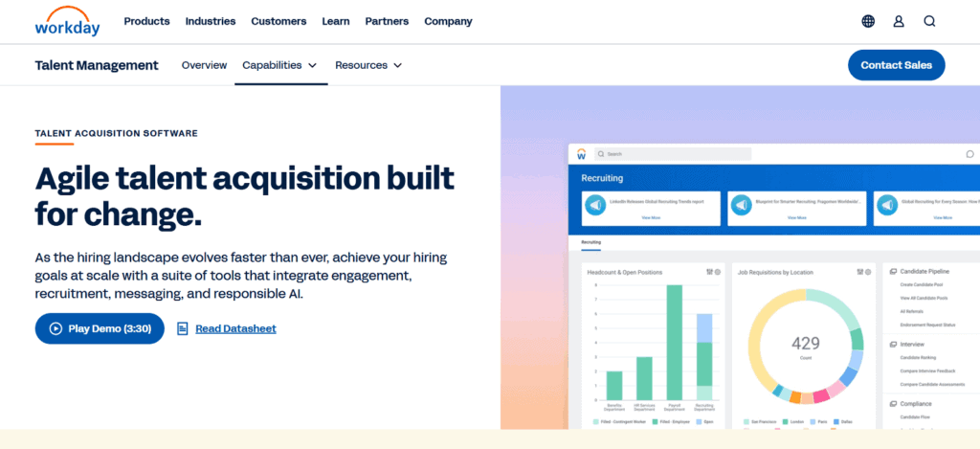Click the Payroll Department bar in chart
The image size is (980, 449).
tap(674, 342)
